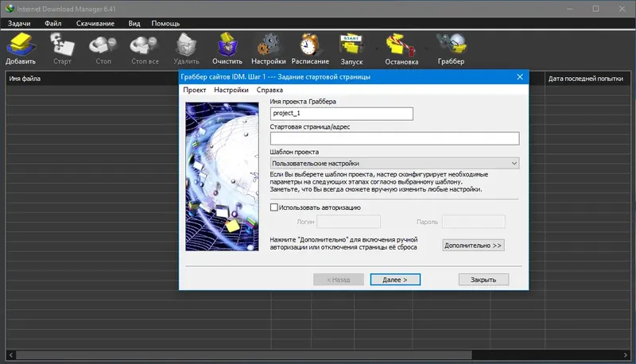Open the Расписание clock icon
636x364 pixels.
click(310, 48)
